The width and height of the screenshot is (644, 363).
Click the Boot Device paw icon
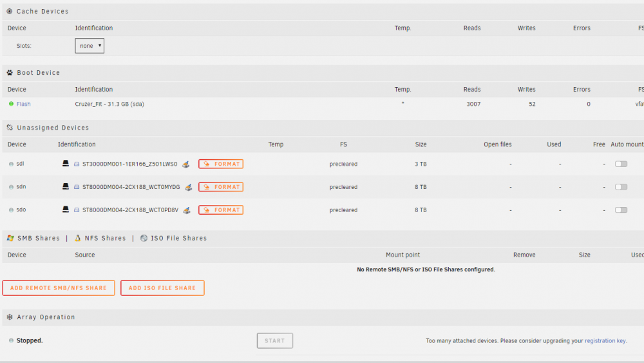(10, 73)
